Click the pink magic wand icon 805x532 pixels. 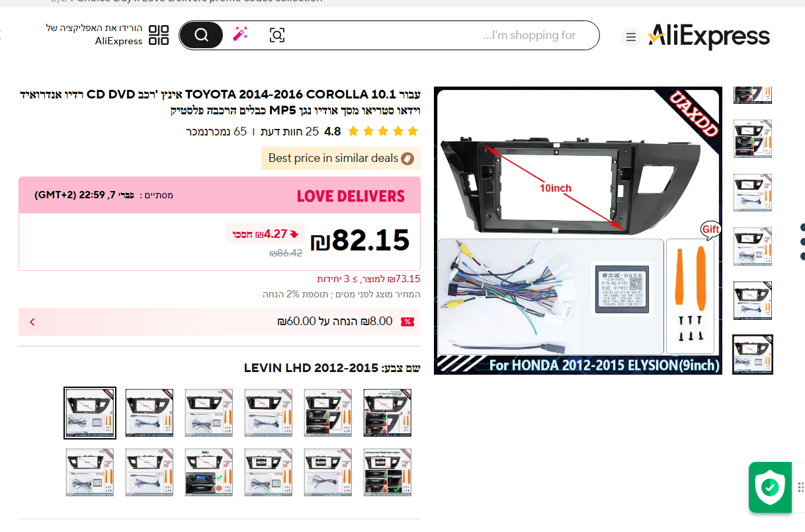tap(240, 34)
